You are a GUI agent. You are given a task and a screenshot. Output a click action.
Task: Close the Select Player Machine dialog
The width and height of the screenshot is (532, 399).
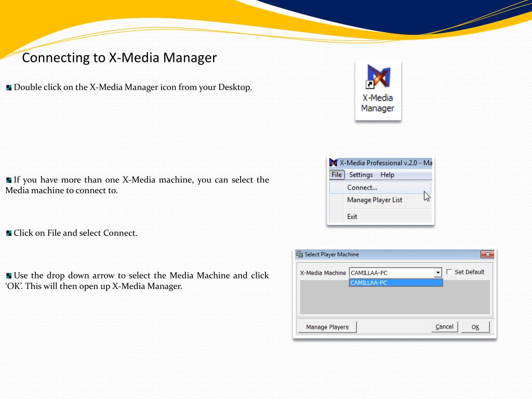pyautogui.click(x=487, y=255)
